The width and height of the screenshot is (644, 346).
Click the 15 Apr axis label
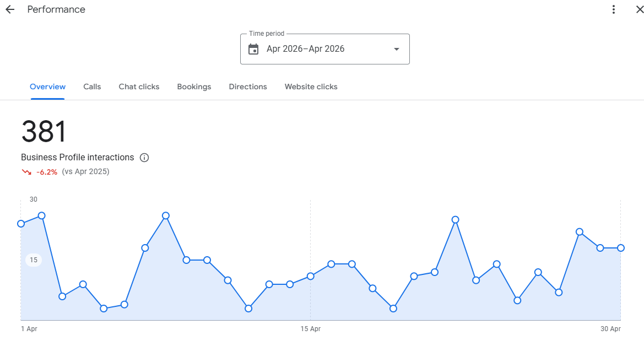click(x=311, y=329)
